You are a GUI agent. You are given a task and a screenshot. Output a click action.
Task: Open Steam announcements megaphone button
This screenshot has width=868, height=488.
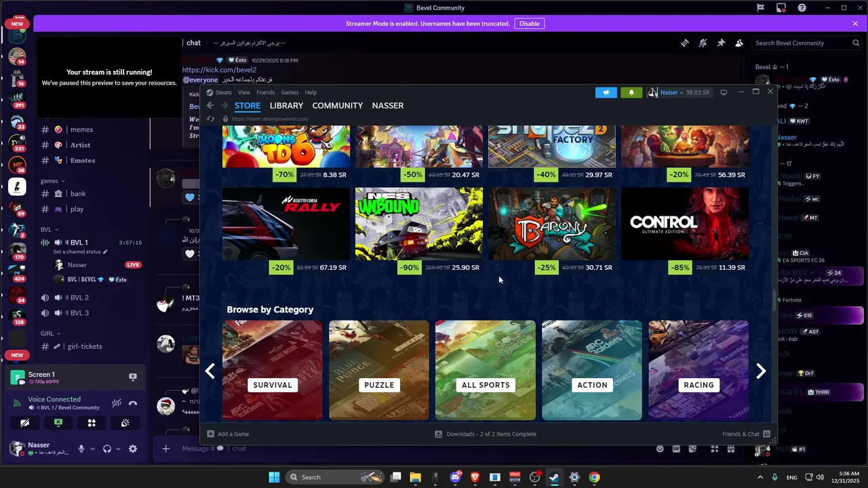click(x=606, y=92)
